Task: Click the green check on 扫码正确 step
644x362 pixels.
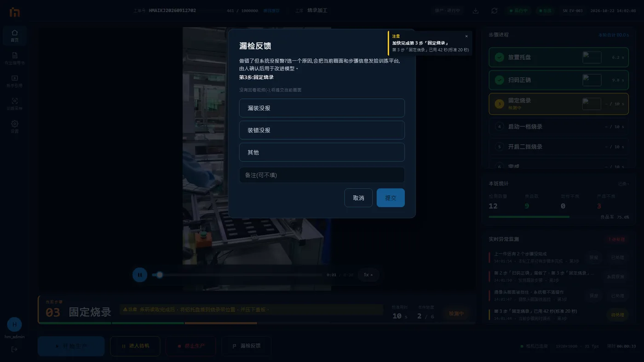Action: pyautogui.click(x=499, y=80)
